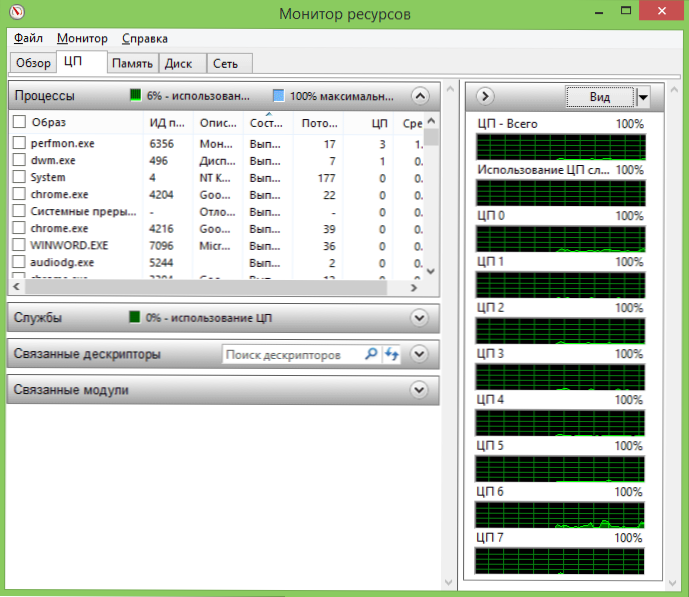Toggle the select-all checkbox beside Образ
689x597 pixels.
click(x=19, y=122)
